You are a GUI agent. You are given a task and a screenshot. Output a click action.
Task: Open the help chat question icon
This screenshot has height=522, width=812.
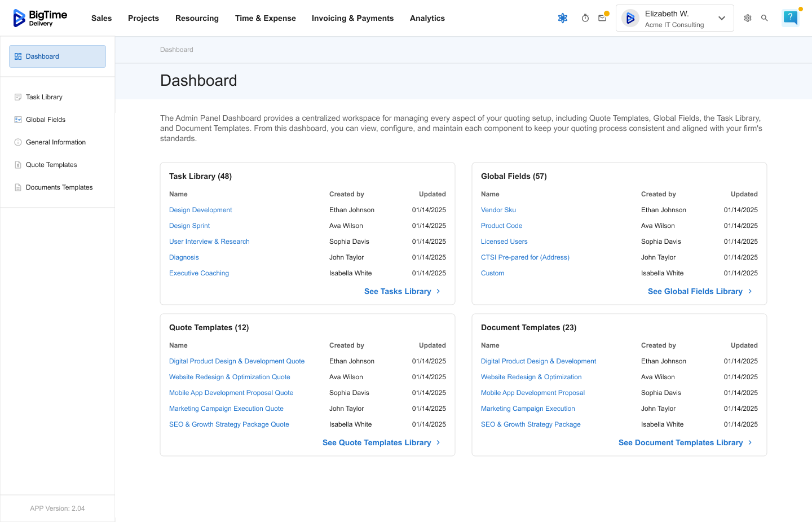(791, 17)
